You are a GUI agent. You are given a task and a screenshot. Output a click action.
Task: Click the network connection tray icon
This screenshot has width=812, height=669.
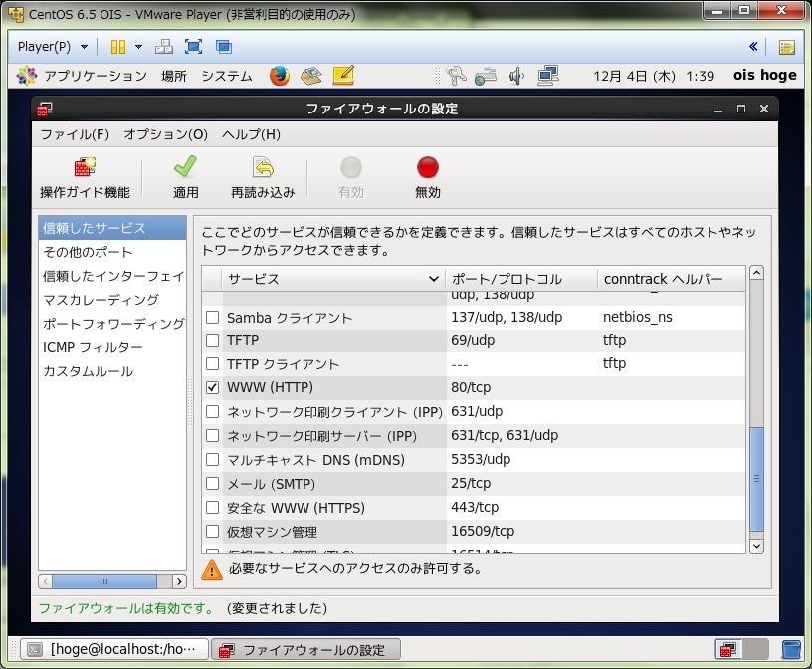point(548,76)
